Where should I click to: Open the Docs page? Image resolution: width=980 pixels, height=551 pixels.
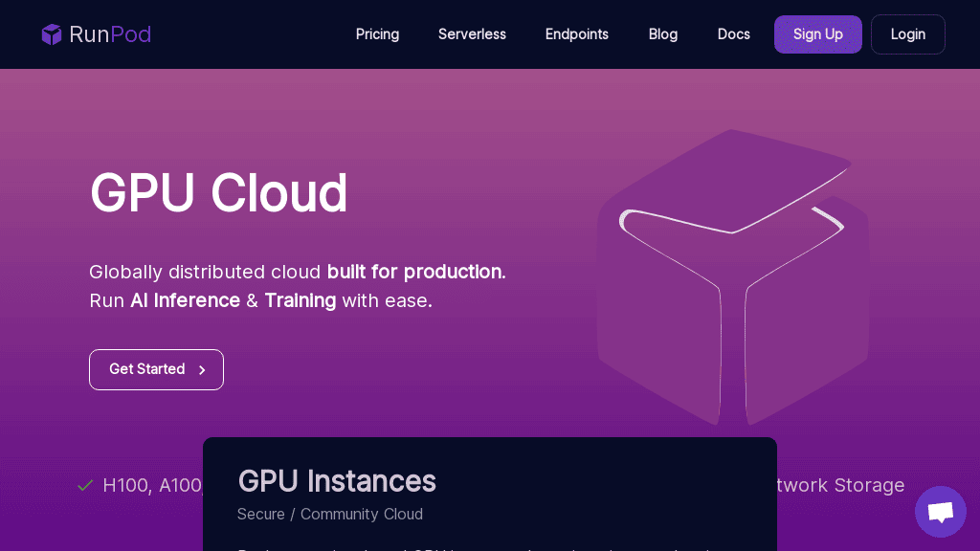(x=733, y=34)
